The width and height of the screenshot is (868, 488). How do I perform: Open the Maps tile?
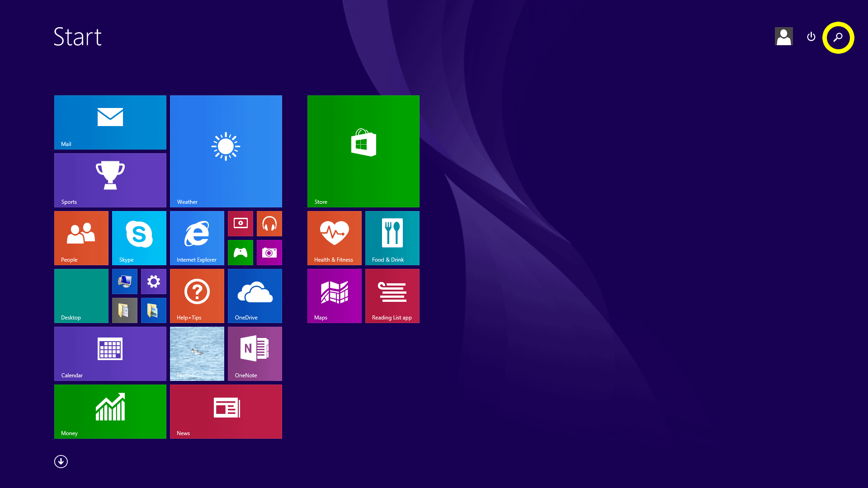pyautogui.click(x=335, y=296)
